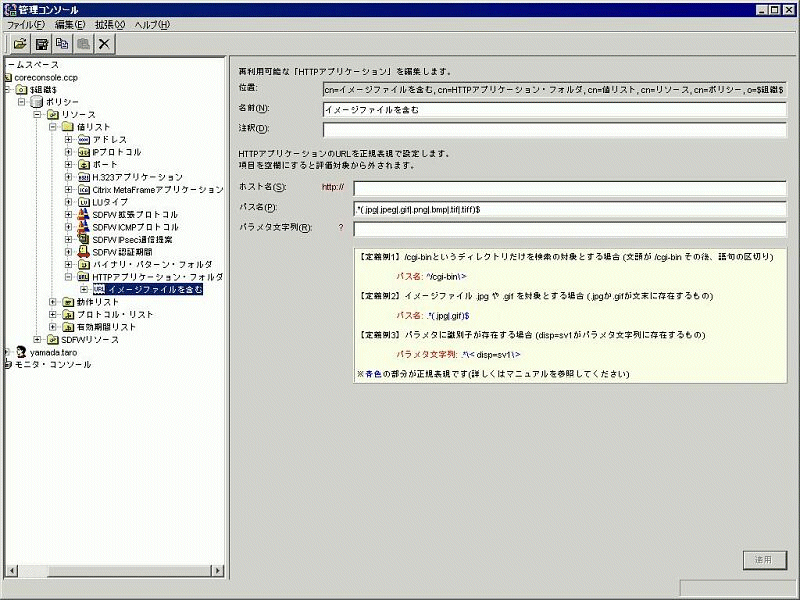The height and width of the screenshot is (600, 800).
Task: Collapse the HTTPアプリケーション・フォルダ node
Action: pos(69,277)
